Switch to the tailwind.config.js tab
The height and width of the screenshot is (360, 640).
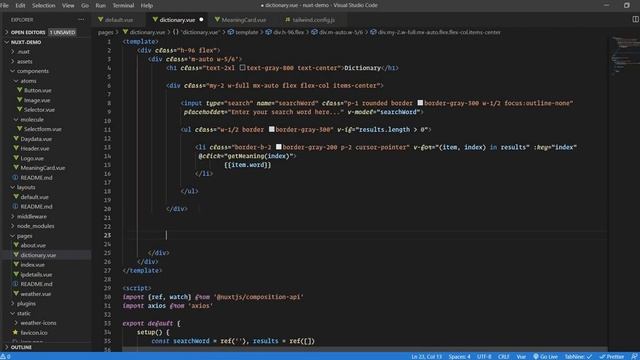click(x=313, y=20)
